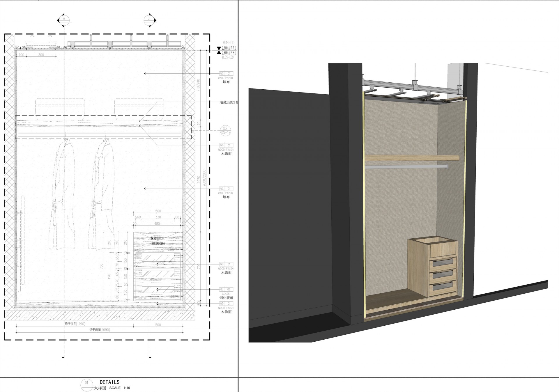Click the DETAILS title text
The width and height of the screenshot is (559, 392).
(109, 382)
